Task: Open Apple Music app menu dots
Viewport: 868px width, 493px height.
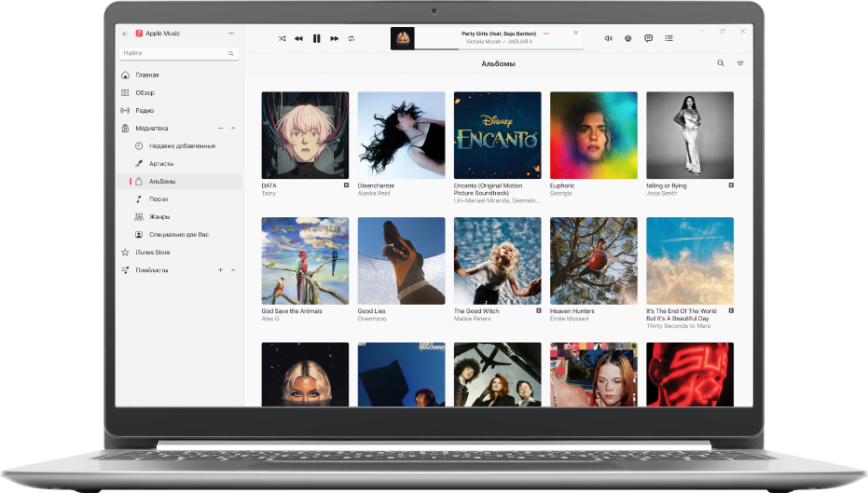Action: pyautogui.click(x=231, y=34)
